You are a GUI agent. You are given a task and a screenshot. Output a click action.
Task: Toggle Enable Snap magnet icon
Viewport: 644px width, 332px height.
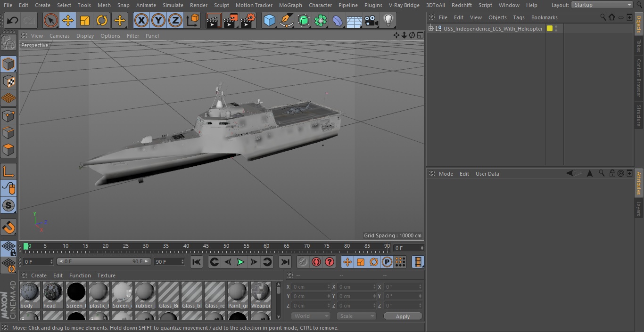[8, 227]
